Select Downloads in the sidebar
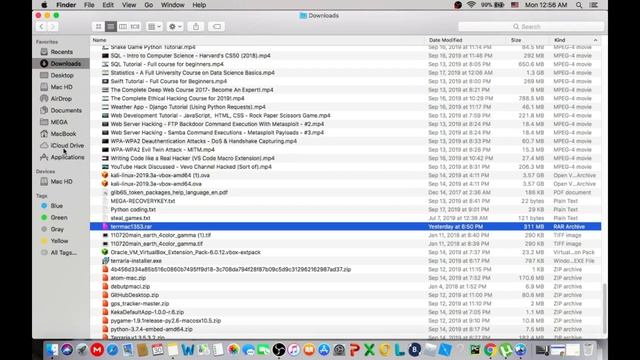This screenshot has width=640, height=360. [60, 64]
